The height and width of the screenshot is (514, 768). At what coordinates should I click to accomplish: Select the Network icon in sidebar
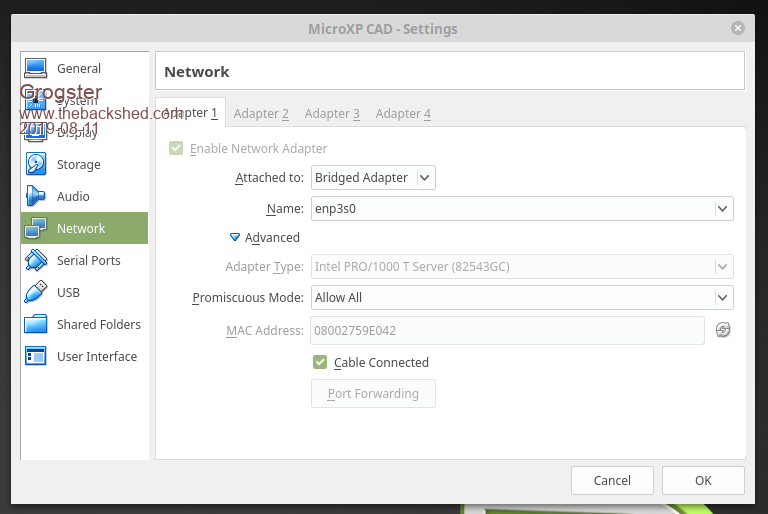(36, 228)
